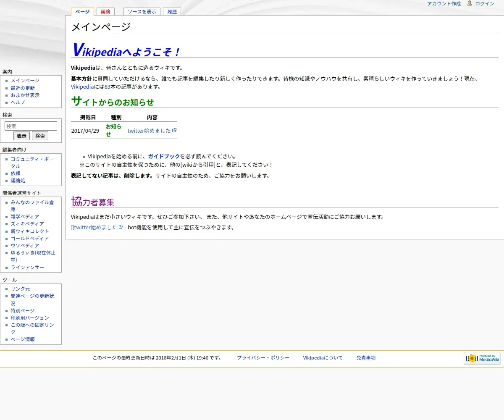Open ズィキペディア link

pos(27,224)
